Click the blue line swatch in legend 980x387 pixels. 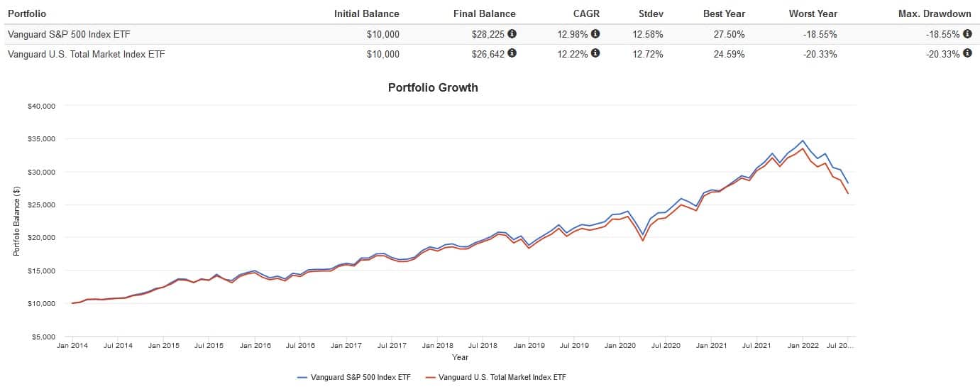tap(304, 377)
